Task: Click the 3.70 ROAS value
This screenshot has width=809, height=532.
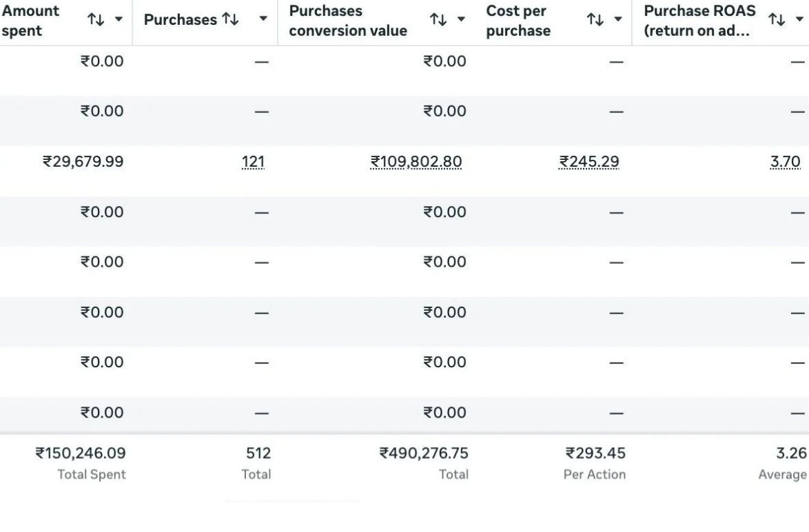Action: click(786, 161)
